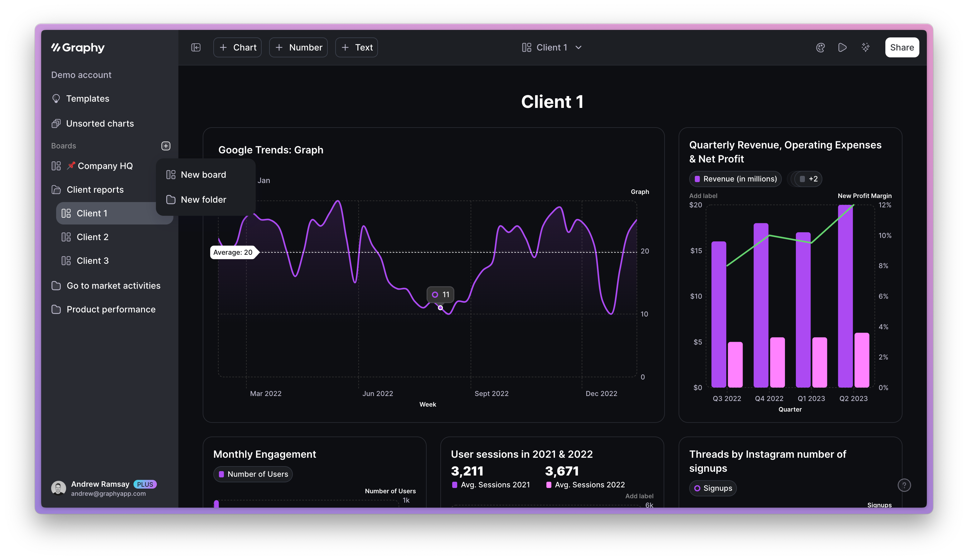Open Client 2 board in sidebar
Viewport: 968px width, 560px height.
click(x=93, y=237)
